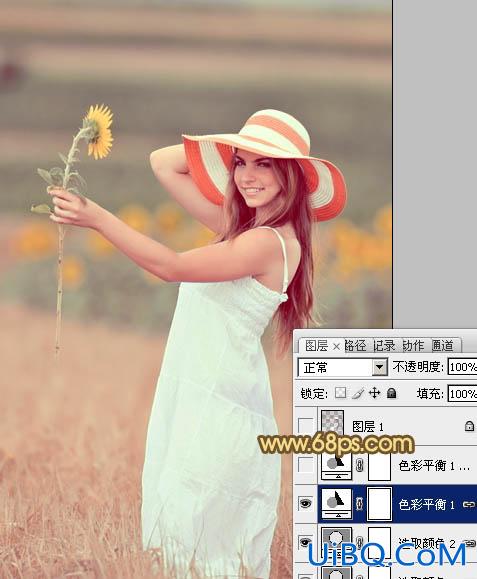Screen dimensions: 477x579
Task: Select highlighted layer name 色彩平衡 1
Action: point(426,504)
